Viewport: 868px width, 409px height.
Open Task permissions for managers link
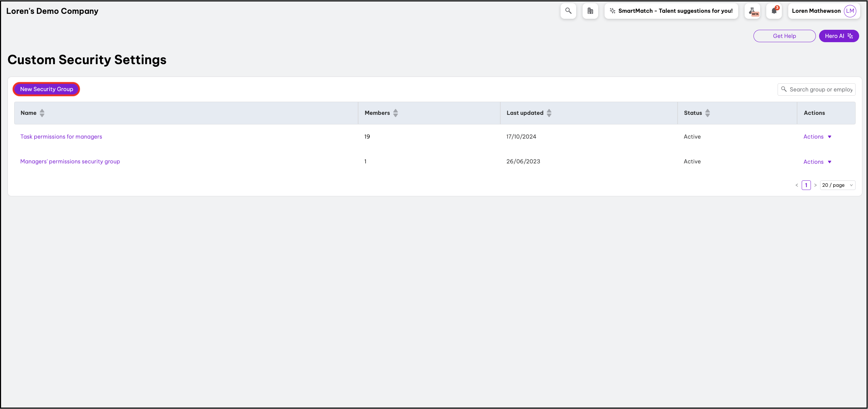tap(61, 137)
